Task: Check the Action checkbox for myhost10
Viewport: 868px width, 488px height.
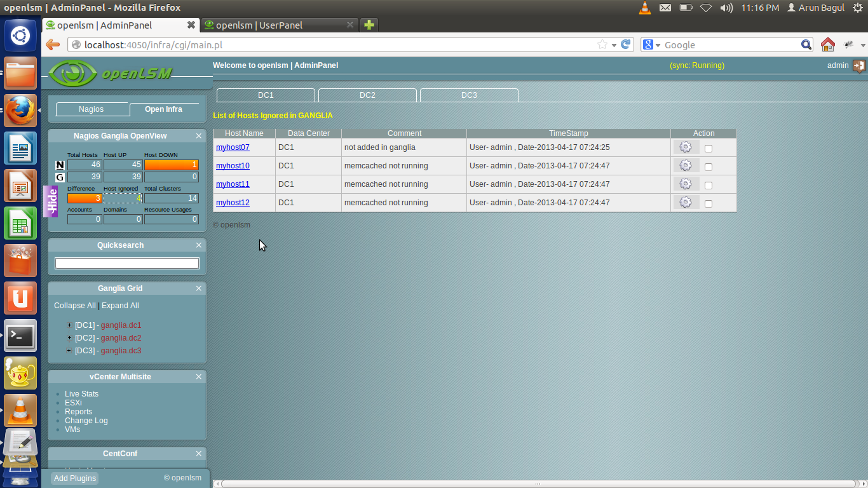Action: pyautogui.click(x=710, y=165)
